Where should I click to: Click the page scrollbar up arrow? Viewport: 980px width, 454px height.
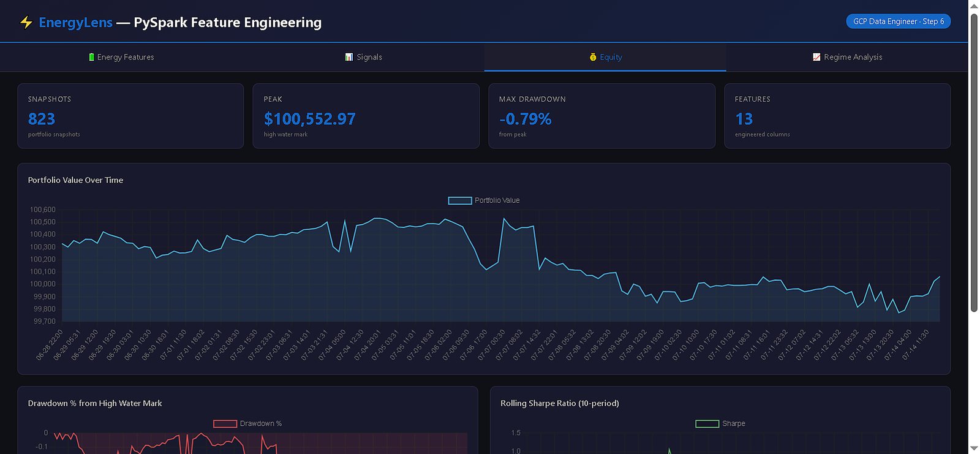pyautogui.click(x=974, y=6)
